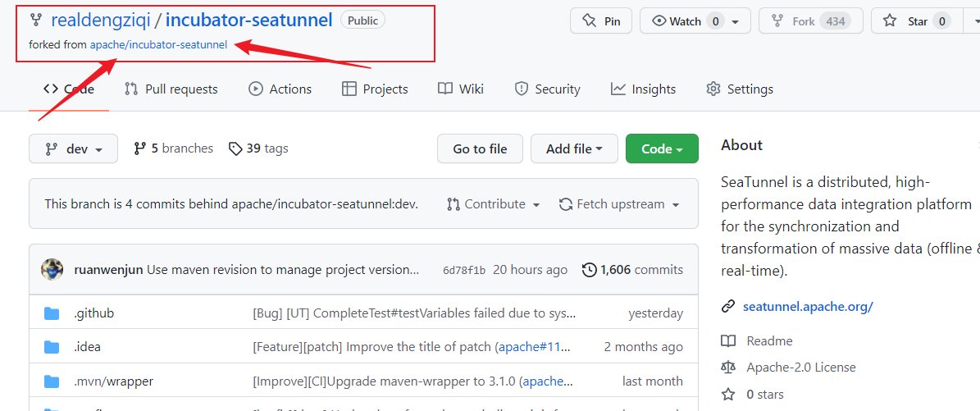Click the commit history clock icon
The width and height of the screenshot is (980, 411).
(589, 270)
